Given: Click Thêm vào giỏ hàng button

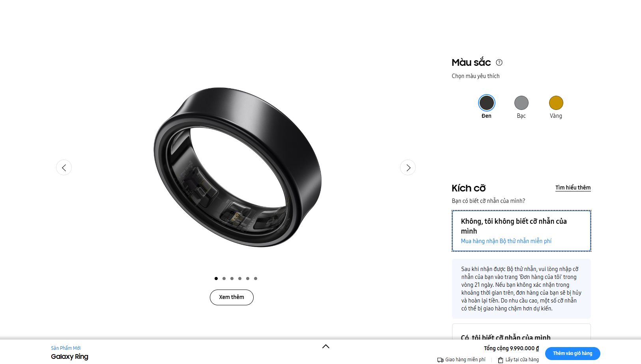Looking at the screenshot, I should click(572, 353).
